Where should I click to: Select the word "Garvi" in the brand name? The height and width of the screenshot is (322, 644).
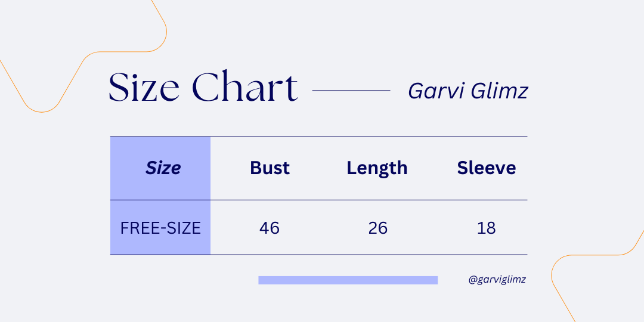coord(429,91)
